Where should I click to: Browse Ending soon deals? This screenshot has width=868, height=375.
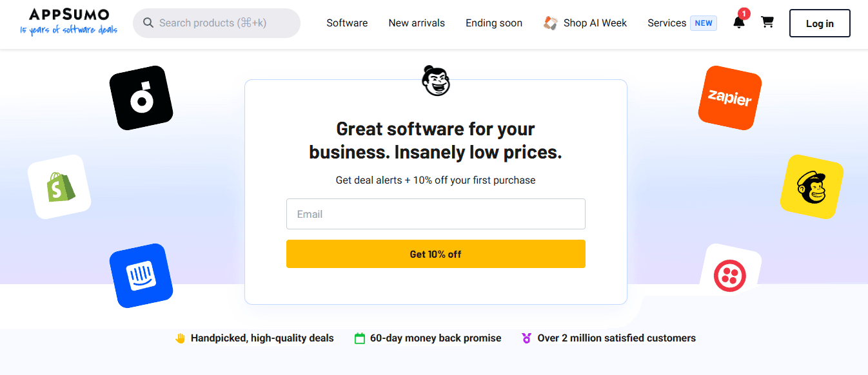coord(493,23)
